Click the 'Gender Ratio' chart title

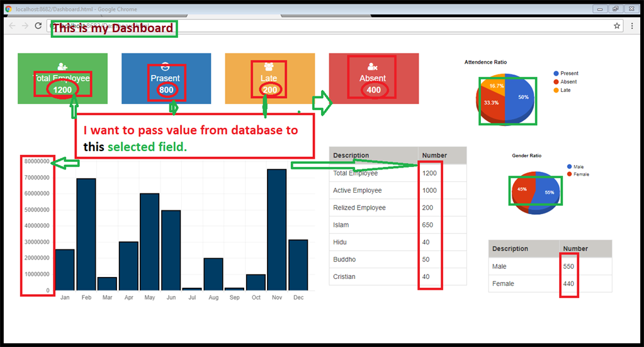(526, 156)
